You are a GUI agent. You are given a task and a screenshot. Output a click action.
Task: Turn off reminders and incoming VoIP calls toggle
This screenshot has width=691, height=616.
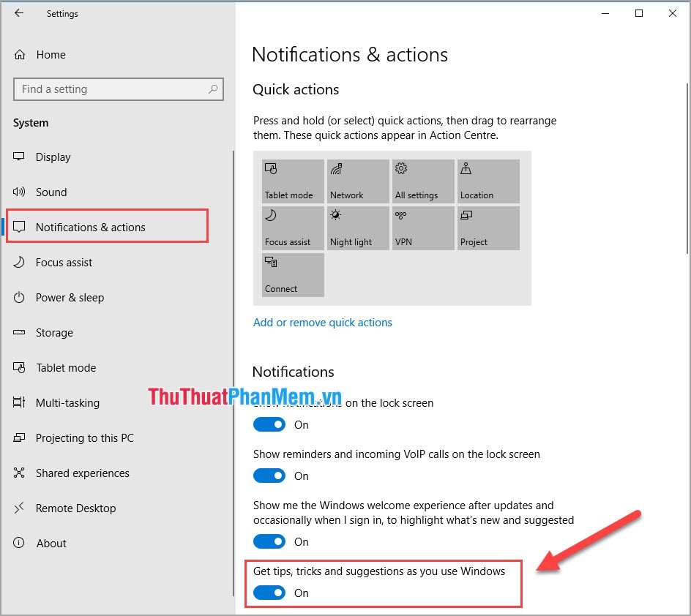click(269, 476)
